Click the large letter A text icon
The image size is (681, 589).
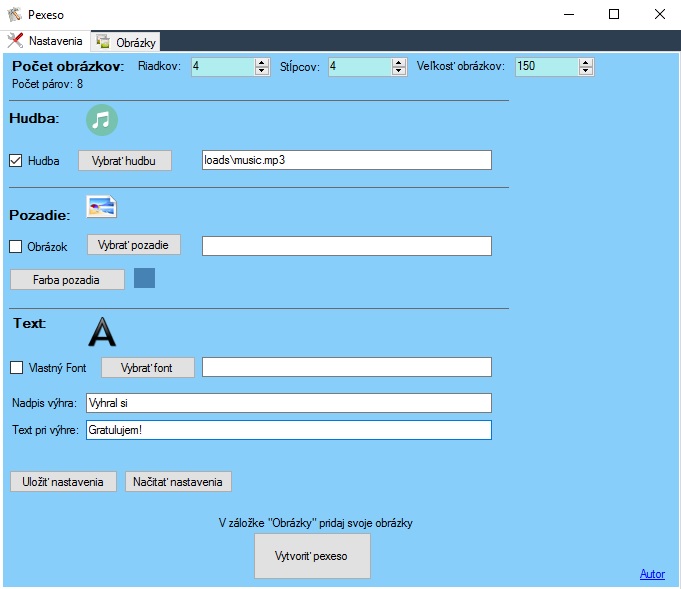(x=102, y=332)
